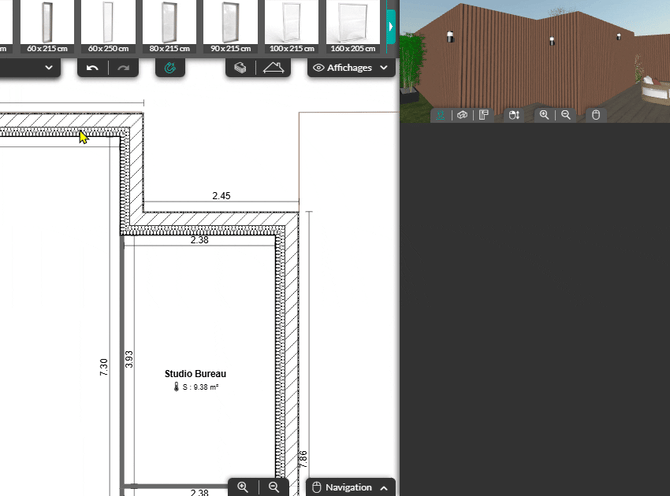Choose the 100 x 215 cm glass panel
This screenshot has height=496, width=670.
292,26
